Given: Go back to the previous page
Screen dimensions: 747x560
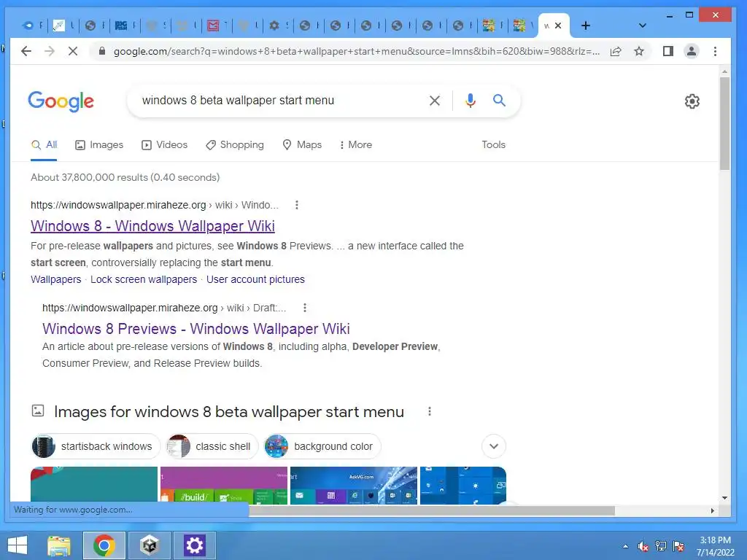Looking at the screenshot, I should pyautogui.click(x=26, y=51).
